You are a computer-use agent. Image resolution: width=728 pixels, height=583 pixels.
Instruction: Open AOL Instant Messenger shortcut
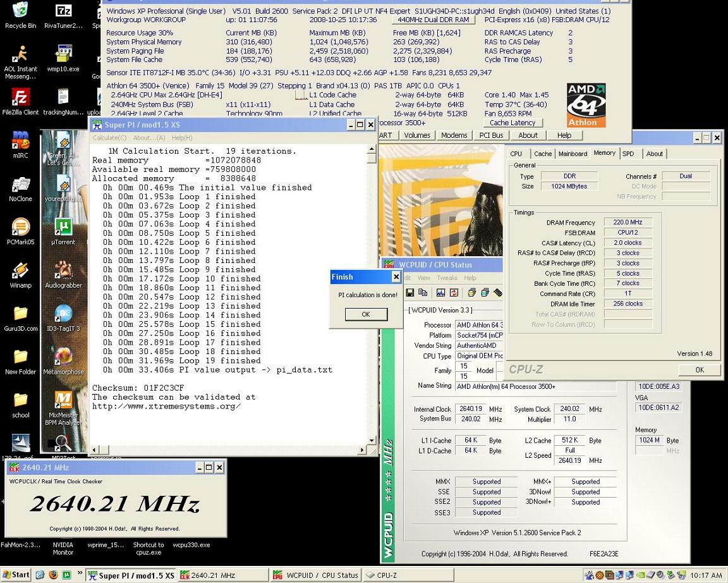20,62
